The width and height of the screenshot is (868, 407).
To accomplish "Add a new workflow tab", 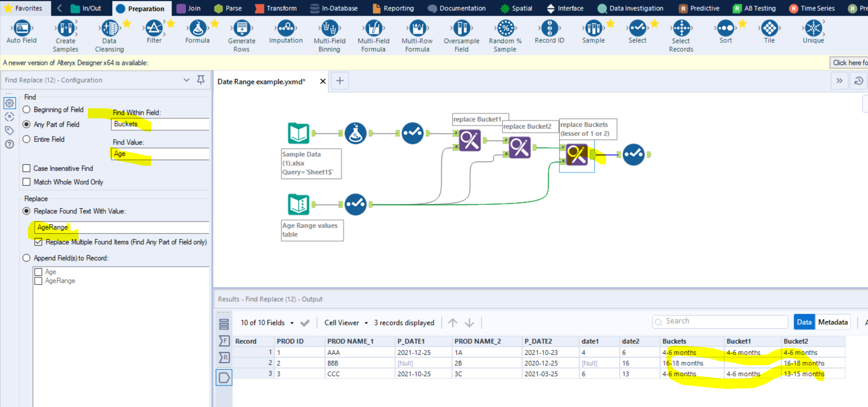I will point(339,81).
